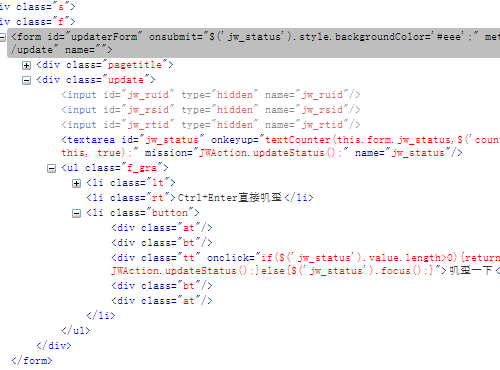Select the hidden input jw_rsid row
The width and height of the screenshot is (500, 370).
pos(211,110)
